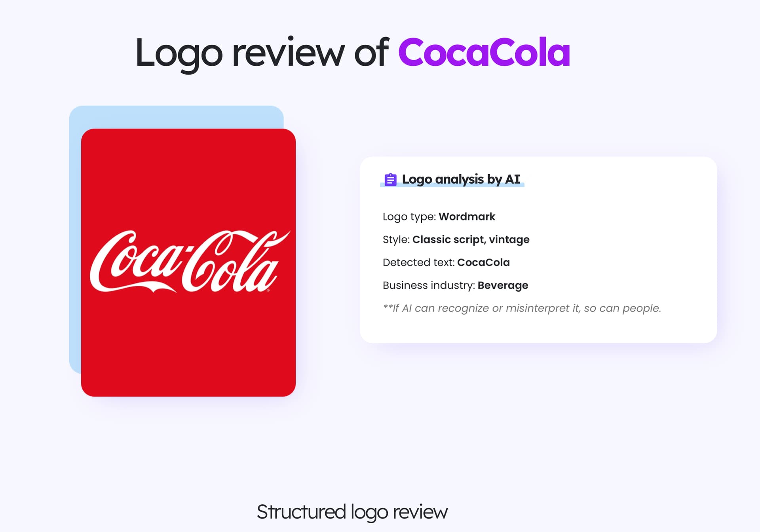Click the bold 'Beverage' value
Image resolution: width=760 pixels, height=532 pixels.
point(503,285)
